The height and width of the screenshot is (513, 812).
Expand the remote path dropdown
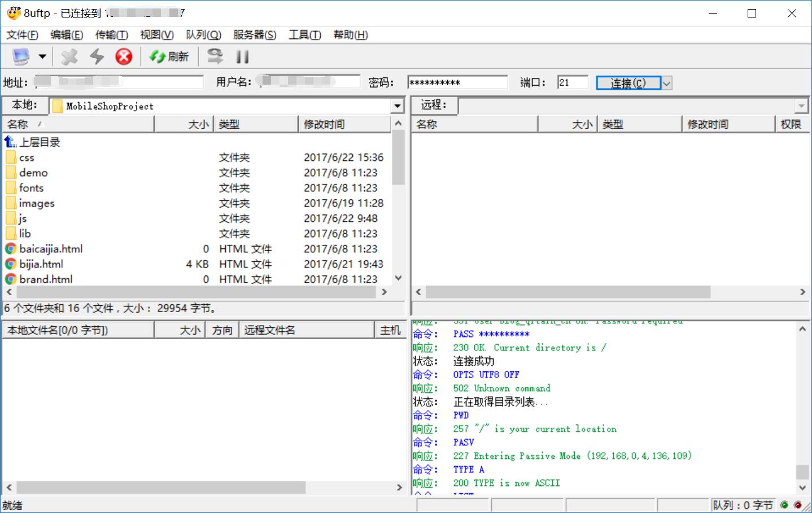coord(801,106)
